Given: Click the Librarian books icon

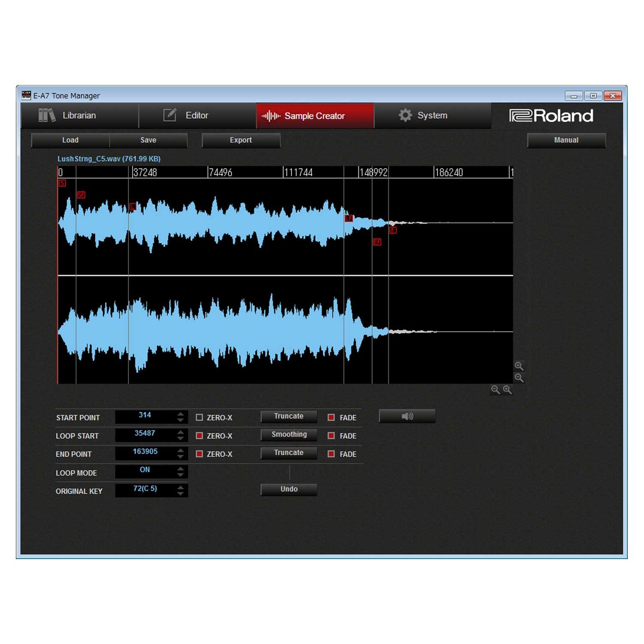Looking at the screenshot, I should pyautogui.click(x=47, y=115).
